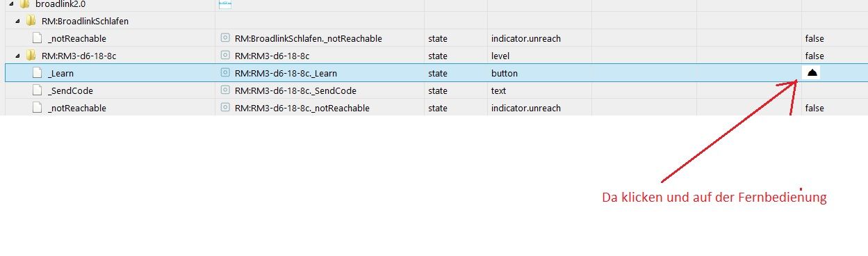Select the _SendCode tree row
This screenshot has width=868, height=256.
click(436, 90)
